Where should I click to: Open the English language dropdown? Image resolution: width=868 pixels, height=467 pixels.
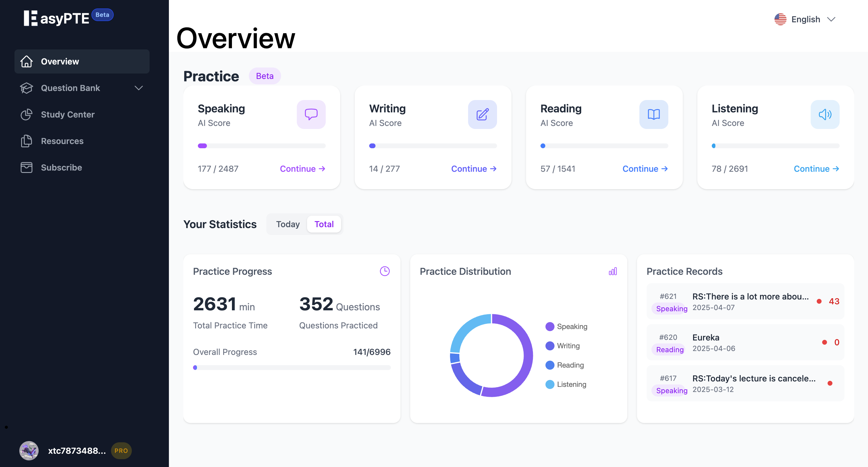pyautogui.click(x=805, y=19)
